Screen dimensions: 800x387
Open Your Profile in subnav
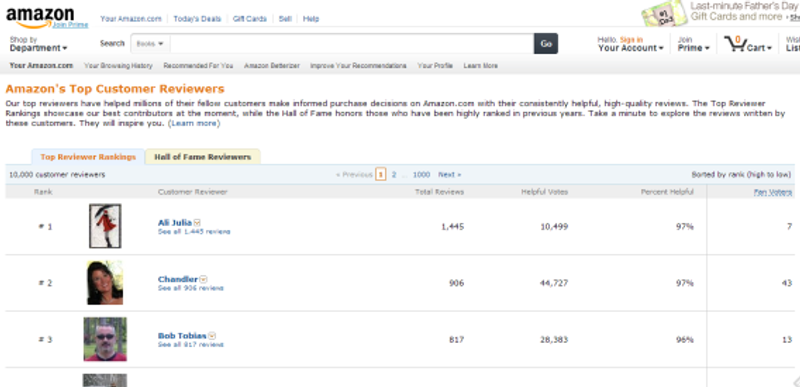click(x=435, y=66)
